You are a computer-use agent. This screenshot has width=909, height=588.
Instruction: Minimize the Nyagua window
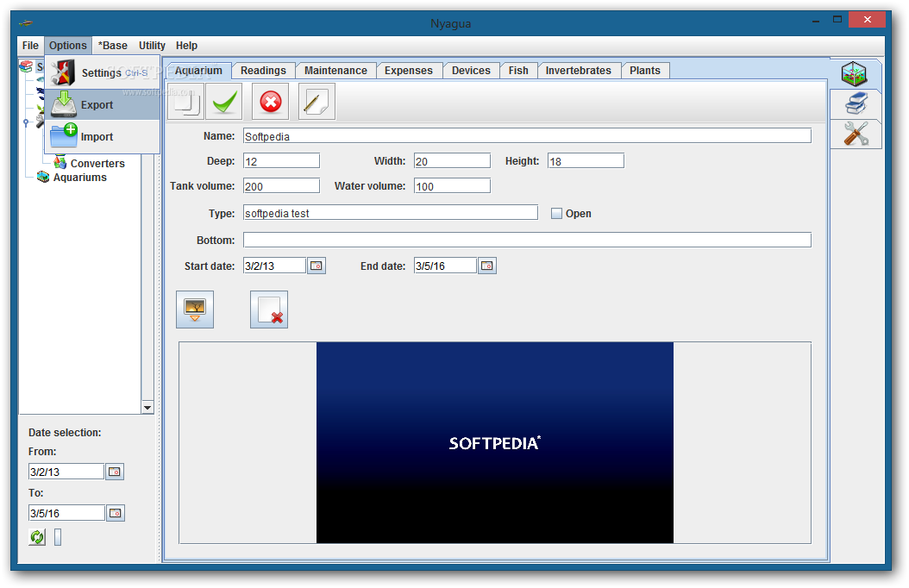pyautogui.click(x=816, y=21)
